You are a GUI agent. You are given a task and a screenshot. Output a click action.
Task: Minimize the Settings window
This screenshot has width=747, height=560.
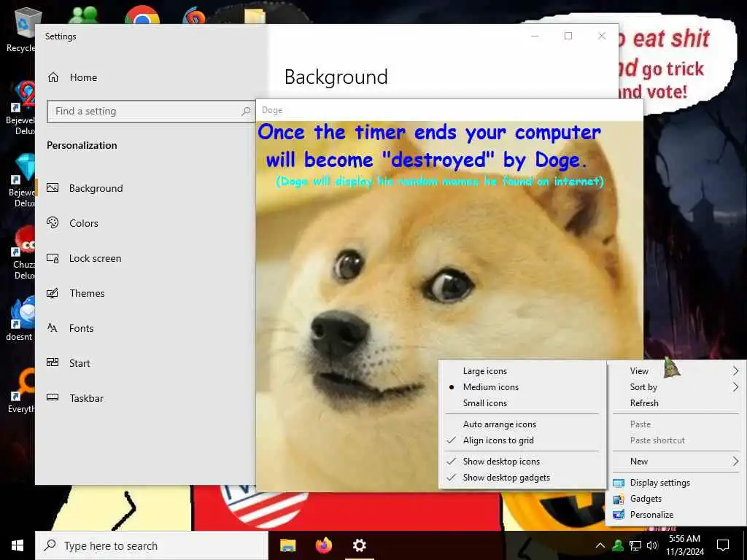pos(535,36)
